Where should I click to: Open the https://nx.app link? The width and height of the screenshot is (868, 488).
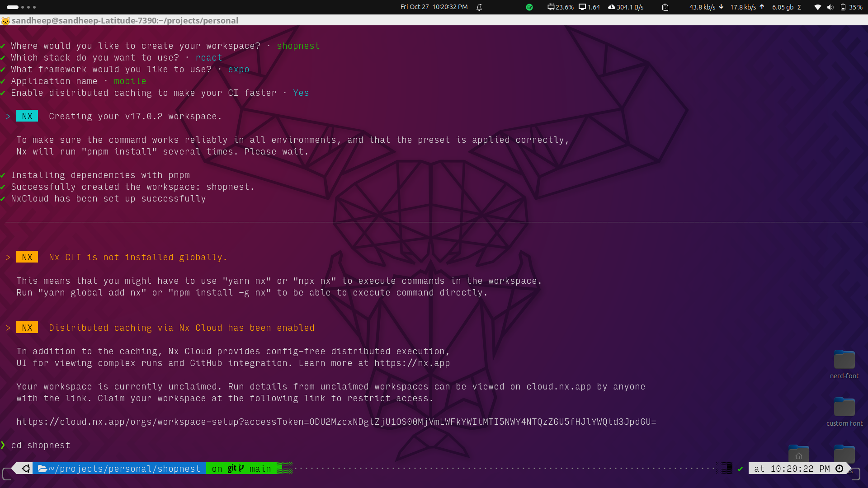coord(411,363)
